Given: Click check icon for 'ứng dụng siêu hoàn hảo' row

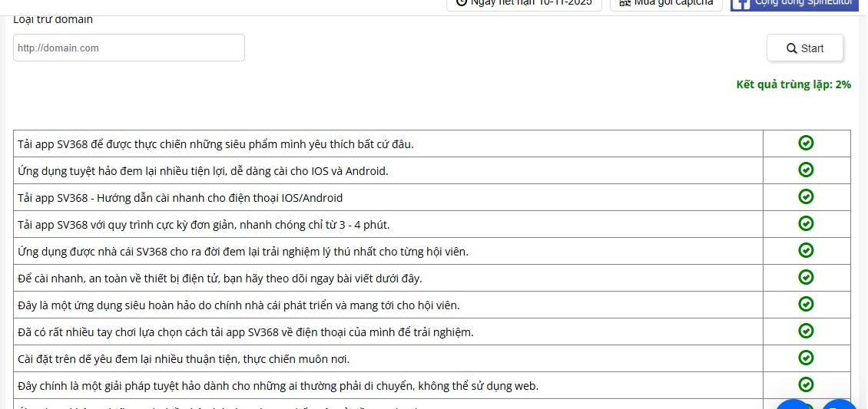Looking at the screenshot, I should coord(806,304).
